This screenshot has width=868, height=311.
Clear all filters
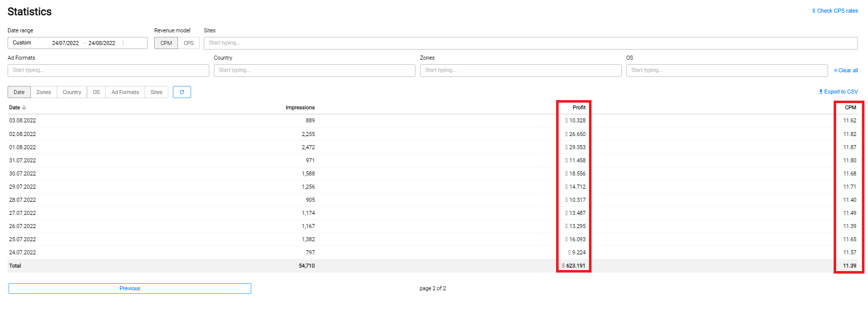point(845,70)
